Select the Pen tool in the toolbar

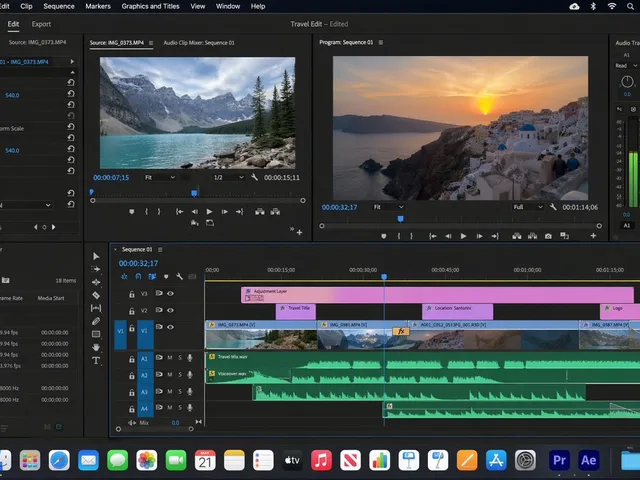(96, 321)
